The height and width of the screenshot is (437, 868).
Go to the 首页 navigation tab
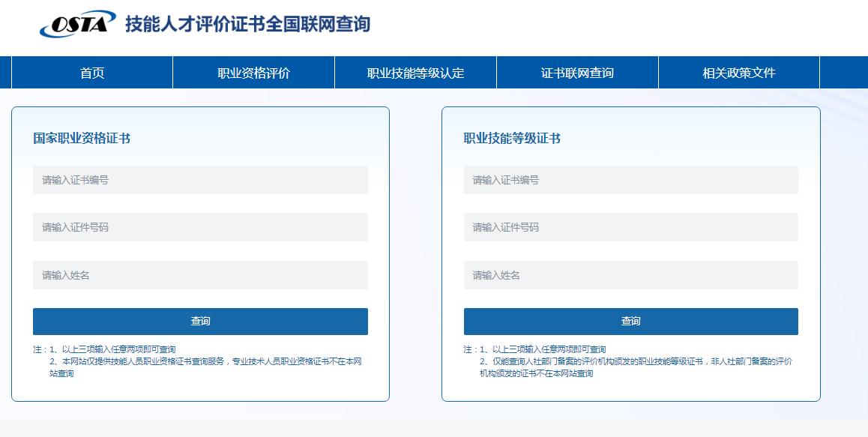tap(92, 73)
